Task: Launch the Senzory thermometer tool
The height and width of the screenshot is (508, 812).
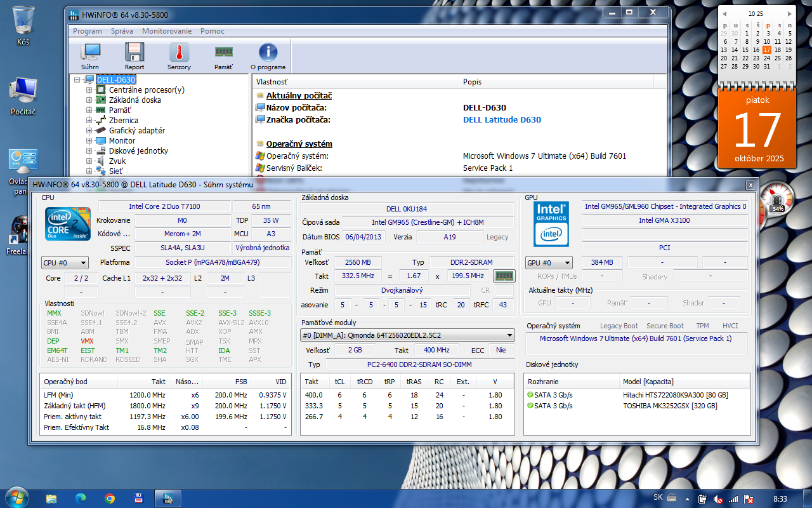Action: click(x=179, y=56)
